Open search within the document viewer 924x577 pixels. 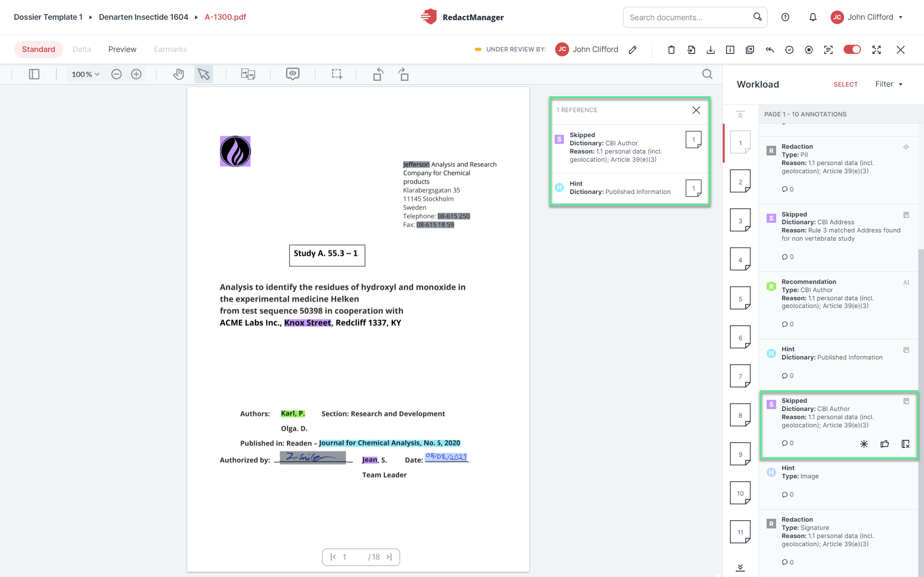(x=707, y=74)
